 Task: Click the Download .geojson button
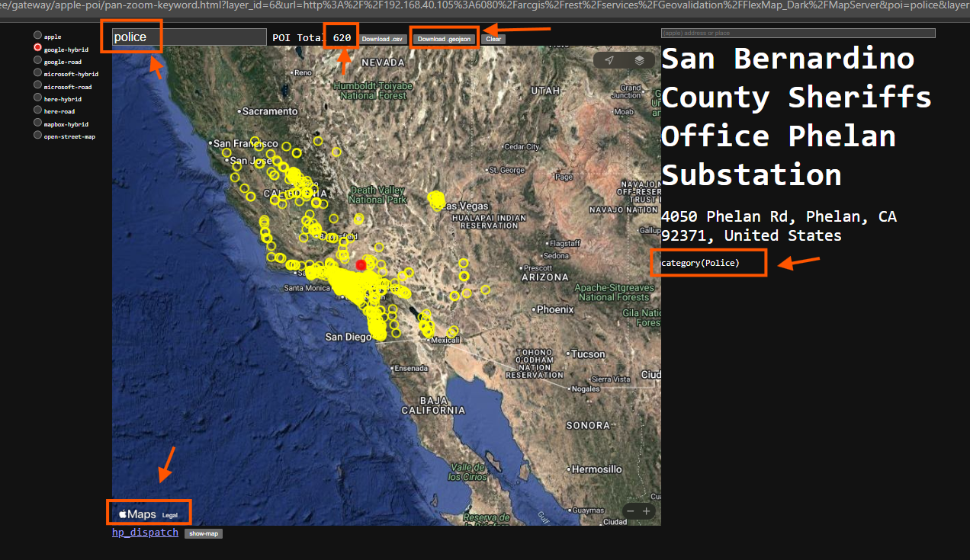click(445, 39)
